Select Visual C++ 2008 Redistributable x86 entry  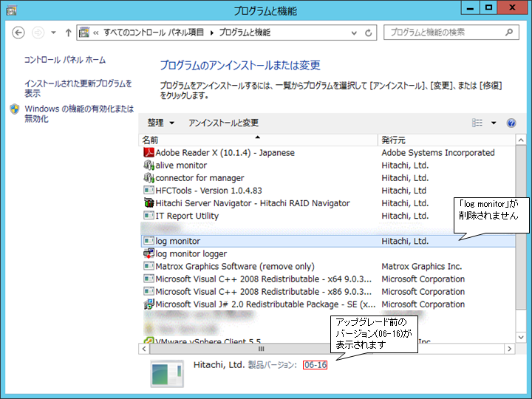[263, 291]
